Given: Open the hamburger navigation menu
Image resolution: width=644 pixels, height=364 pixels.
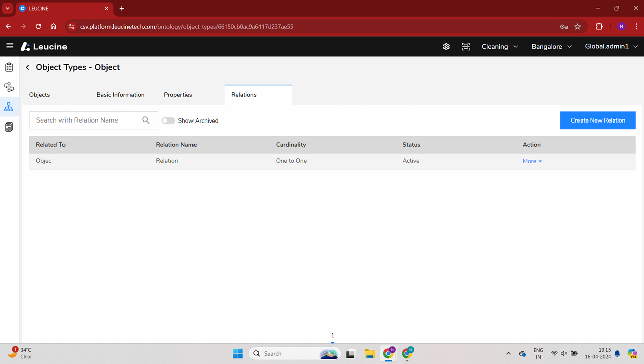Looking at the screenshot, I should pos(10,46).
